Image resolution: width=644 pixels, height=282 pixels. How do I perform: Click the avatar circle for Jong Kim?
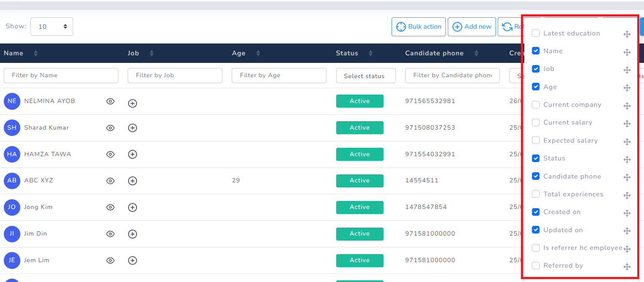point(12,207)
